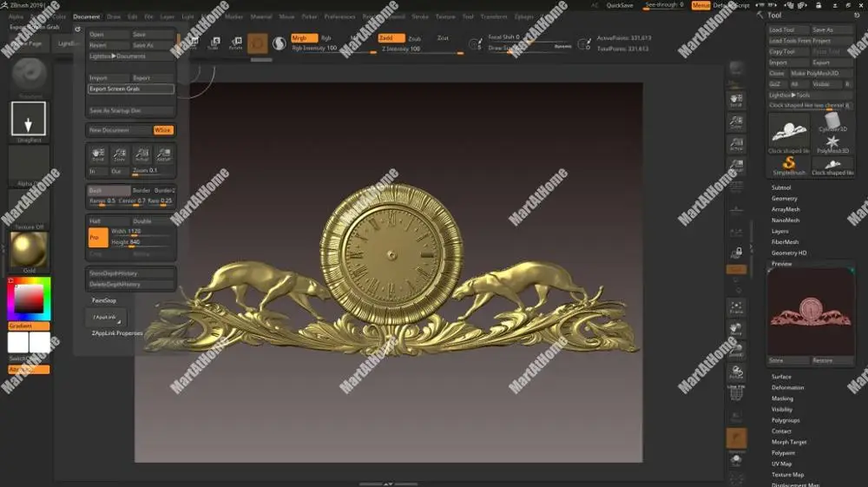Viewport: 868px width, 487px height.
Task: Select the PolyMesh3D star tool
Action: (832, 144)
